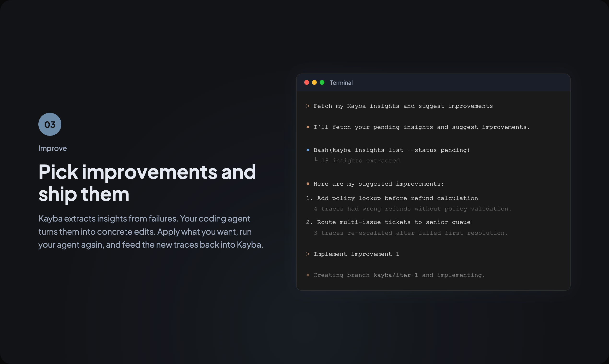Click the bullet beside 'I'll fetch your pending insights'

pyautogui.click(x=308, y=127)
